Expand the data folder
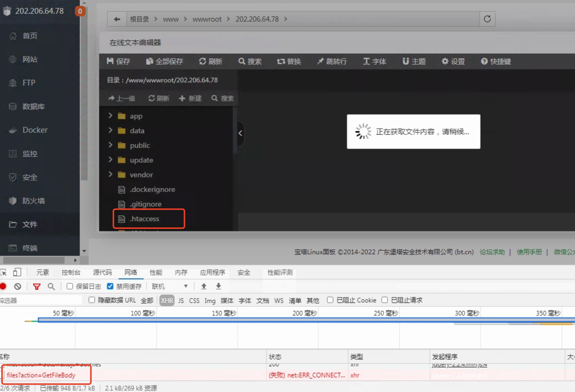This screenshot has width=575, height=392. [x=110, y=130]
